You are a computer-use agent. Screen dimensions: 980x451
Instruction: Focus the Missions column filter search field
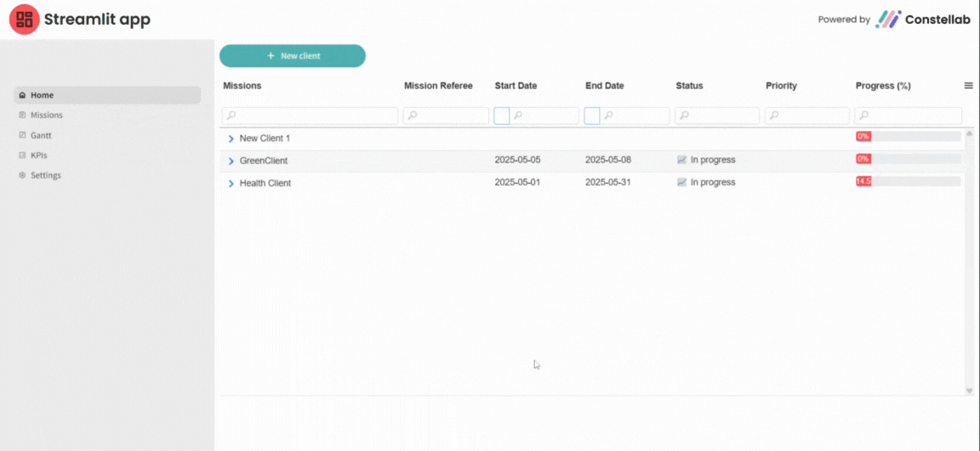click(x=315, y=116)
